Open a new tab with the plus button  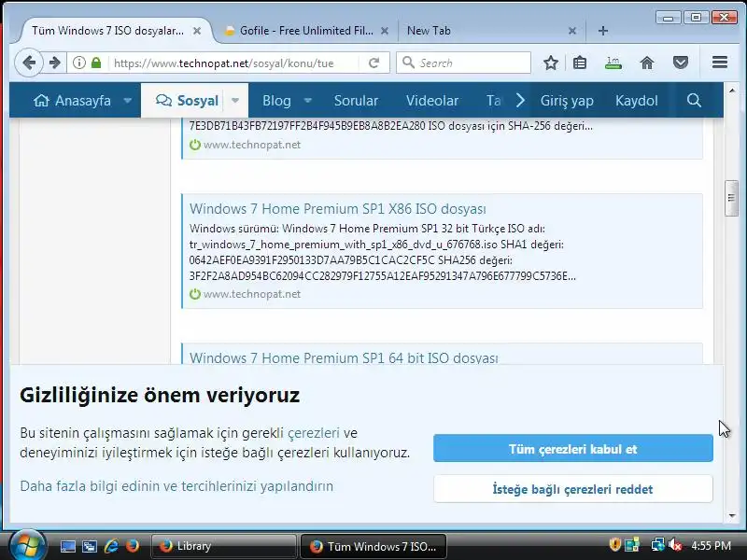pyautogui.click(x=602, y=31)
